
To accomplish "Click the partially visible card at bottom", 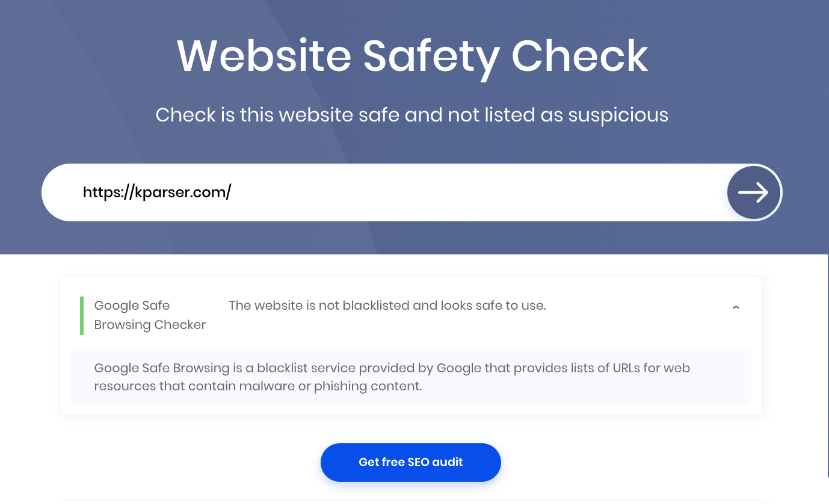I will [x=411, y=501].
